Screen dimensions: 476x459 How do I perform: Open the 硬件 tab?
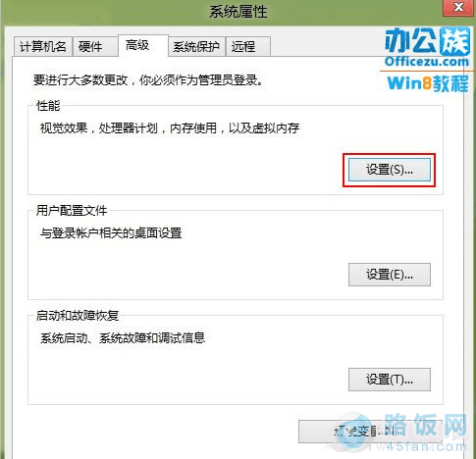point(95,47)
